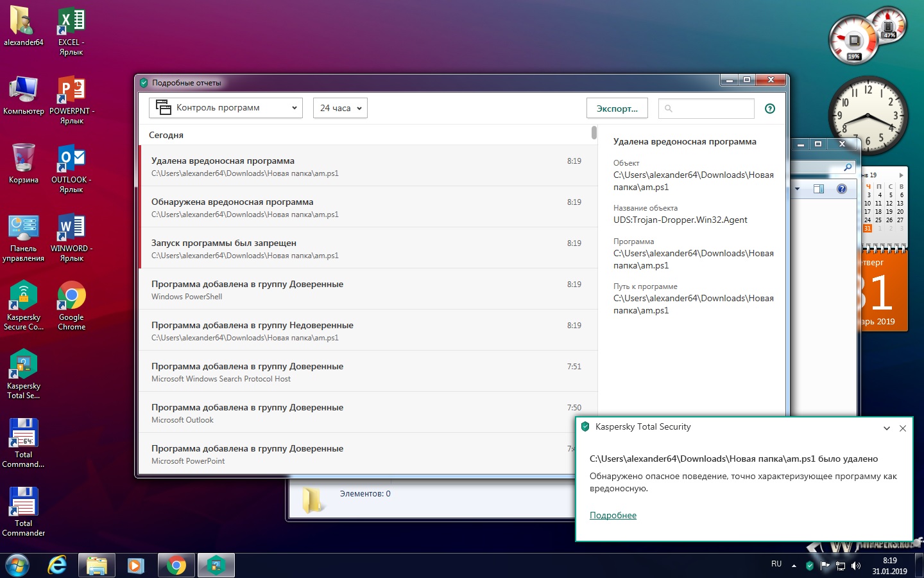Click the volume speaker icon in tray
Screen dimensions: 924x578
tap(855, 566)
